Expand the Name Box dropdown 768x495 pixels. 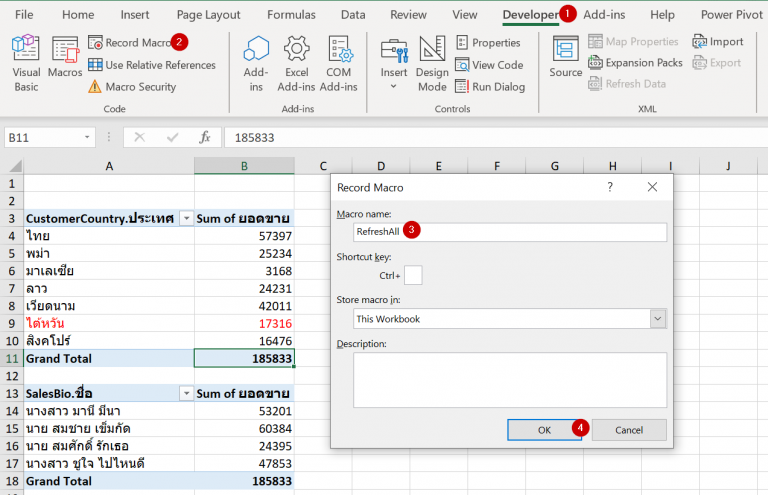point(87,138)
